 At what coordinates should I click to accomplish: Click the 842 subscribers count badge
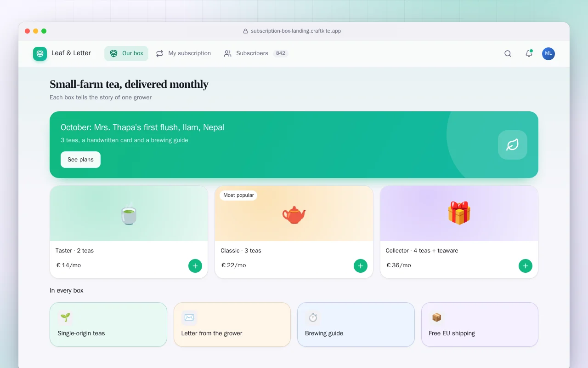click(x=281, y=53)
